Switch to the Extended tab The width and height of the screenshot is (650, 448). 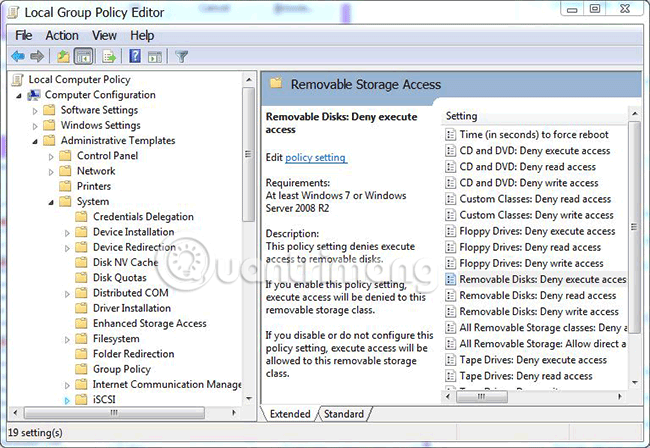(290, 414)
